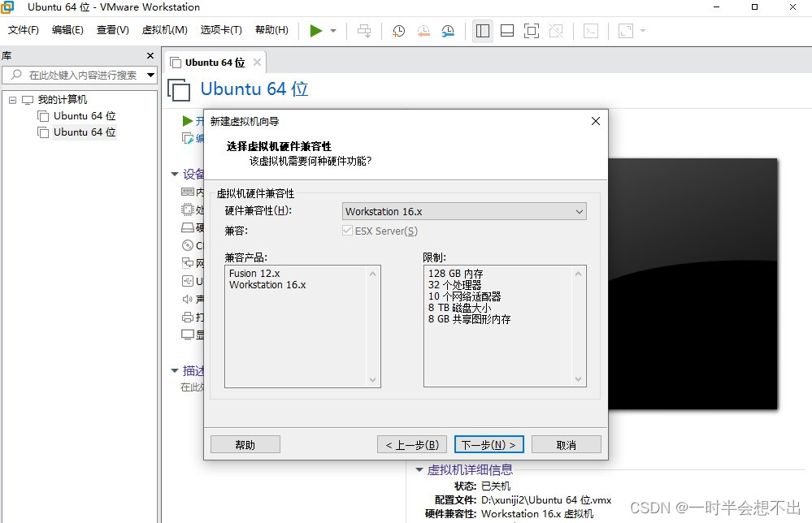Click 32 个处理器 in limits list
The height and width of the screenshot is (523, 812).
[454, 285]
